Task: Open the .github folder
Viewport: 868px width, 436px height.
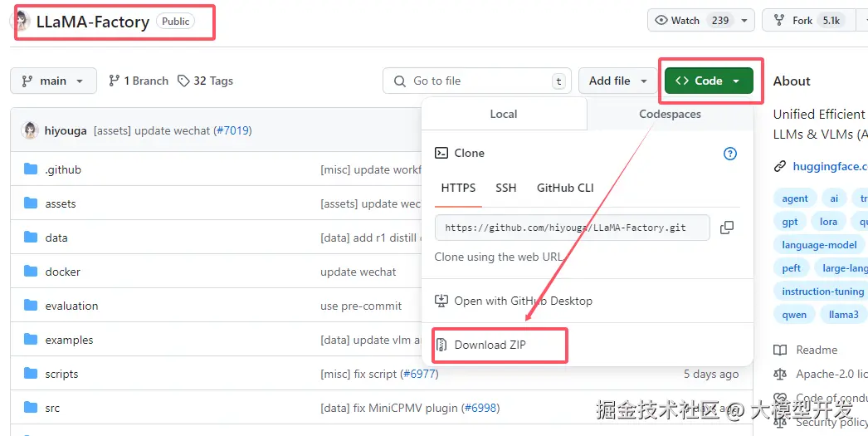Action: (x=63, y=169)
